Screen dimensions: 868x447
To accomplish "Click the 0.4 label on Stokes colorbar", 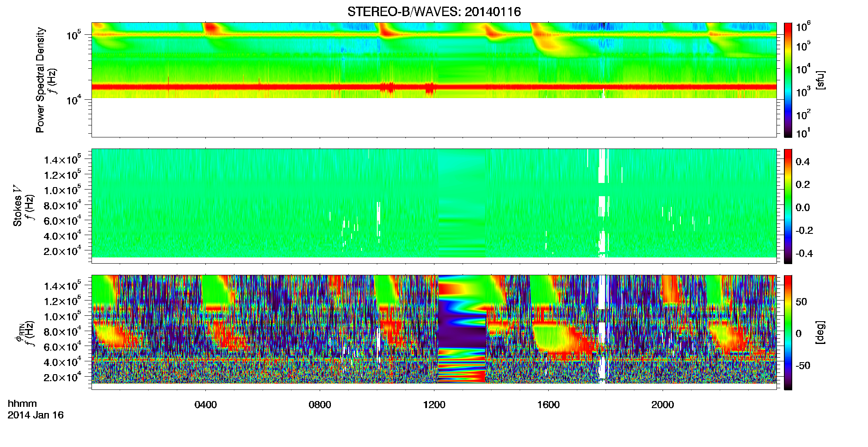I will pos(803,162).
